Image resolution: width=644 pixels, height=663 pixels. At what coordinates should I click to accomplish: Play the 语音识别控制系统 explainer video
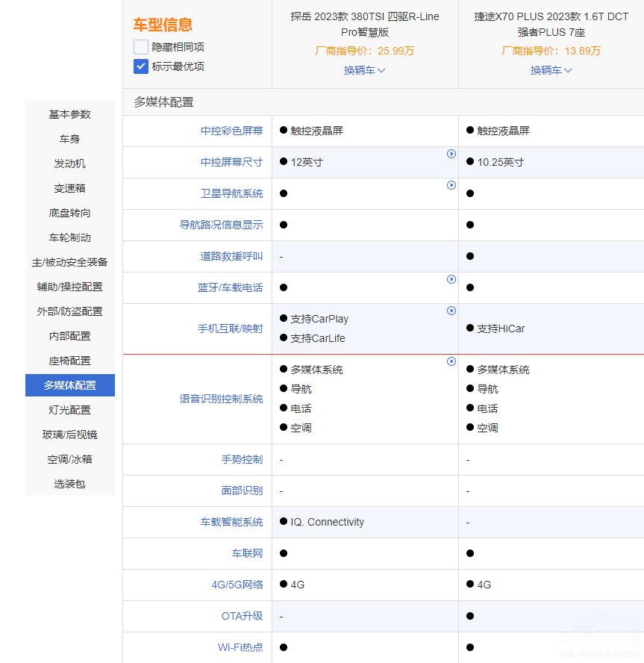point(451,361)
